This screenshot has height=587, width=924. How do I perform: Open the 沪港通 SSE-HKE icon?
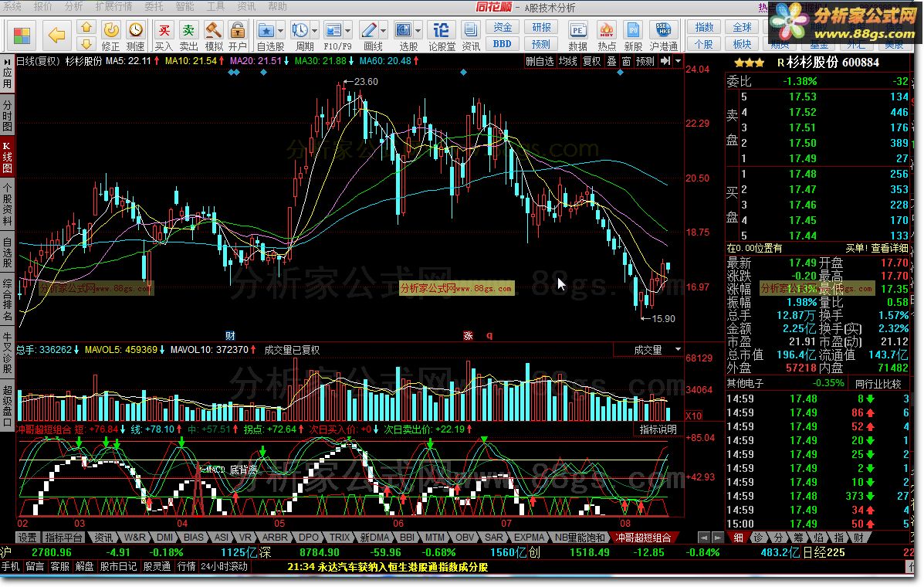click(664, 36)
